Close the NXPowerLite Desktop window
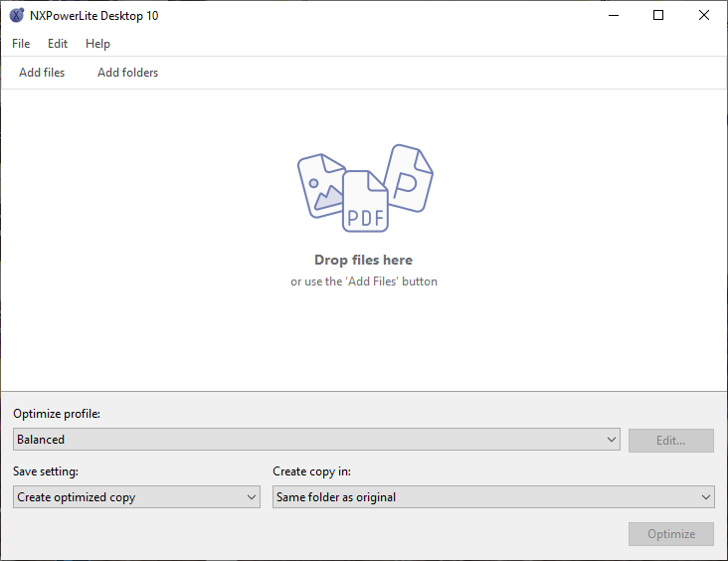Screen dimensions: 728x561 (704, 15)
